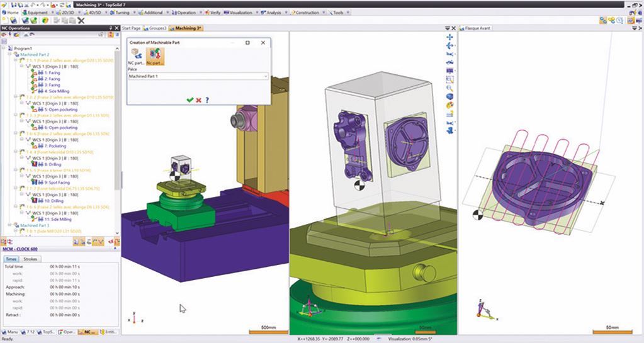
Task: Collapse the Machined Part 2 tree node
Action: (x=9, y=54)
